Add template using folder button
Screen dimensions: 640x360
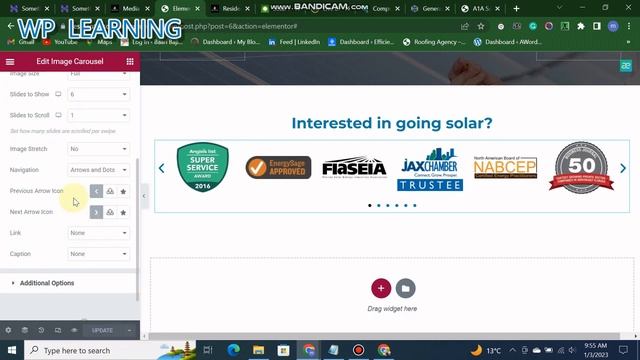tap(405, 288)
